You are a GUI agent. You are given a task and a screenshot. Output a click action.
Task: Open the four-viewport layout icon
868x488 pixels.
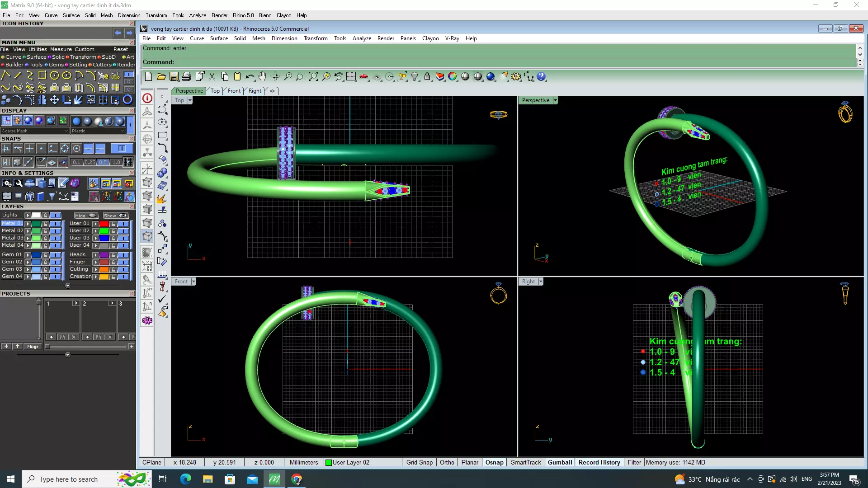click(351, 77)
